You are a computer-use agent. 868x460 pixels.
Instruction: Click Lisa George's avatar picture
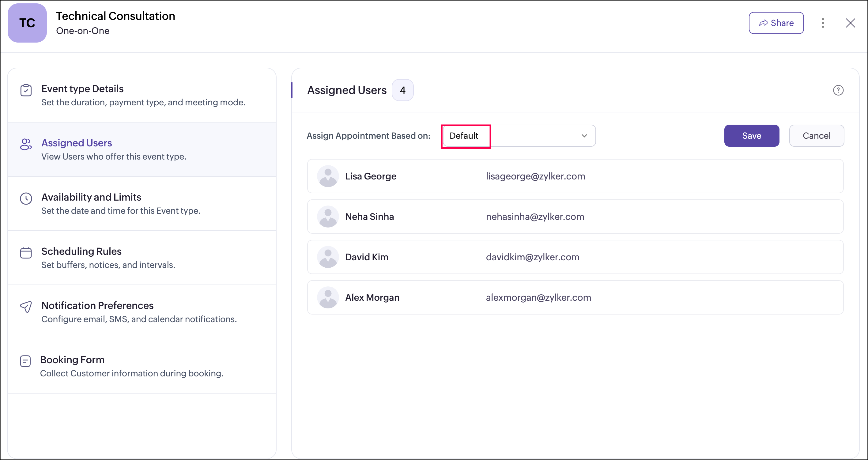[x=327, y=176]
